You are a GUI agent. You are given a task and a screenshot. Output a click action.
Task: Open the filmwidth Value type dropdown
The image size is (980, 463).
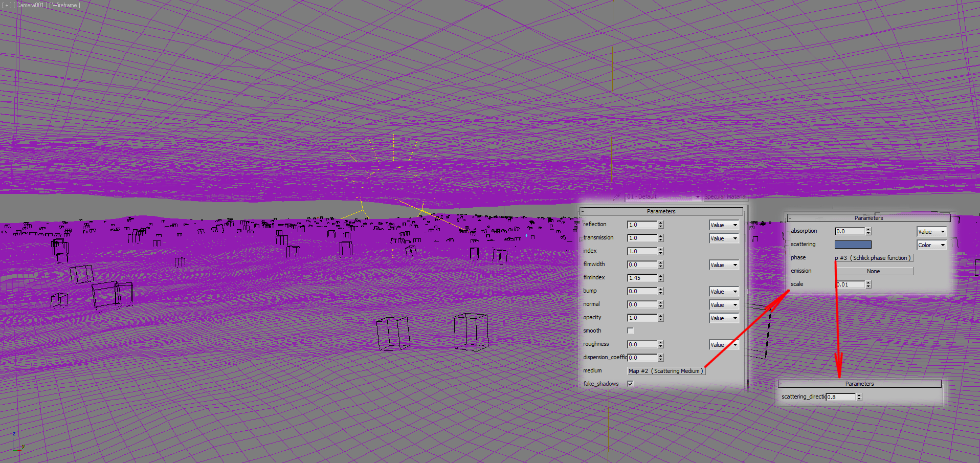(724, 265)
